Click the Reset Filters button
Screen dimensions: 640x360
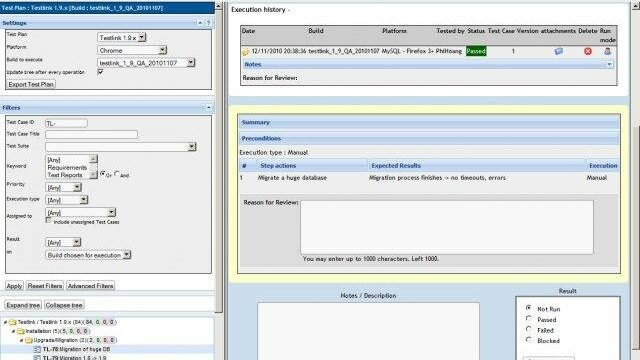(x=45, y=286)
